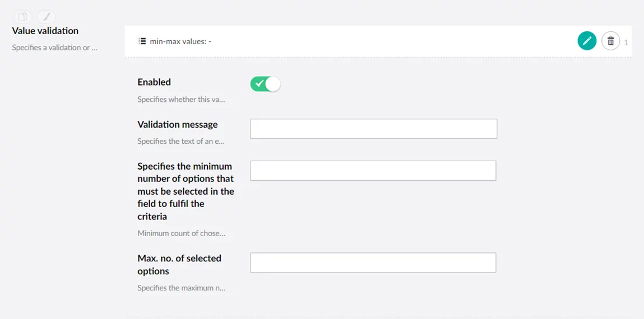The height and width of the screenshot is (319, 644).
Task: Click the 'Max. no. of selected options' label
Action: pos(179,264)
